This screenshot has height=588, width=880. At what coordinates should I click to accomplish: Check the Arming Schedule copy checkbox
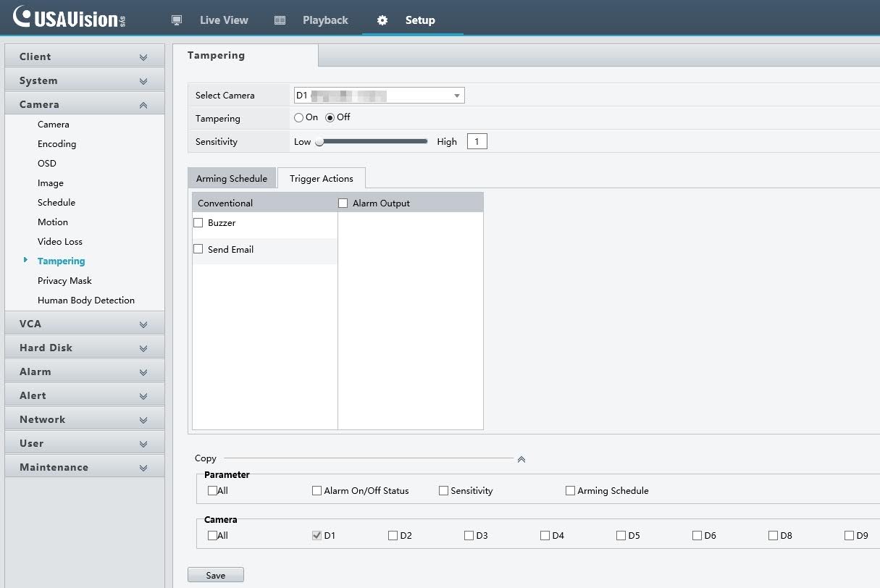[x=570, y=490]
